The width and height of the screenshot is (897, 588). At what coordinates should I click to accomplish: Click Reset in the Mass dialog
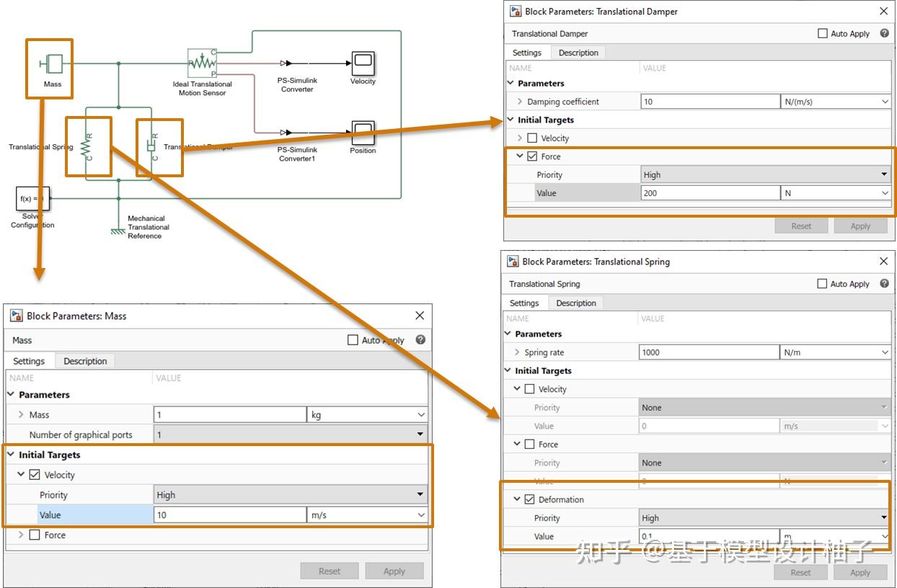[330, 570]
